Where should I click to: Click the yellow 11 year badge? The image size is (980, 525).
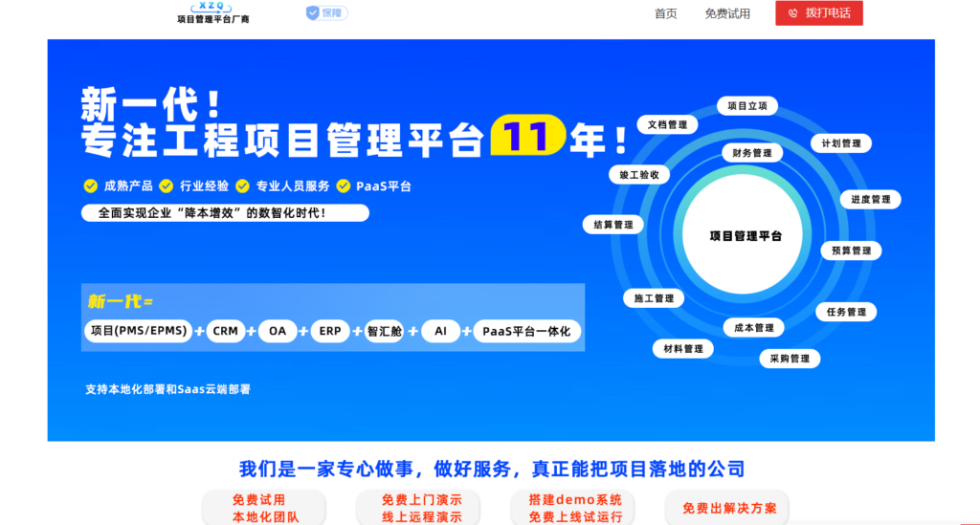click(x=528, y=136)
